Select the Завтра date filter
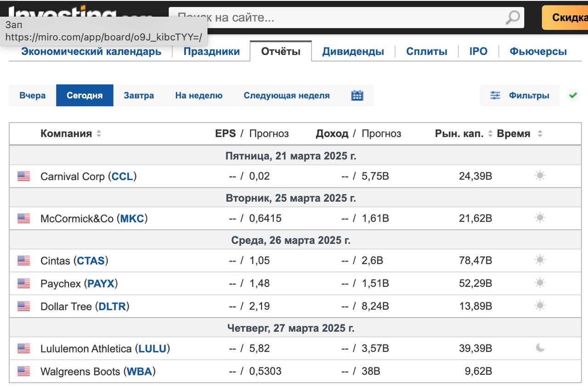This screenshot has width=588, height=391. (139, 96)
